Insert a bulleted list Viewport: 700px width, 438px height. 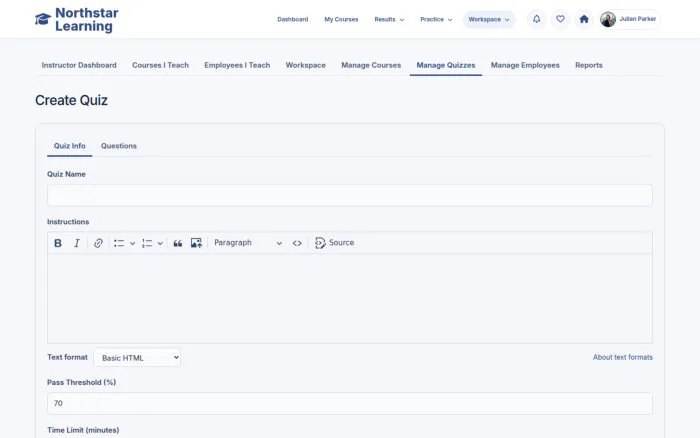click(x=119, y=243)
